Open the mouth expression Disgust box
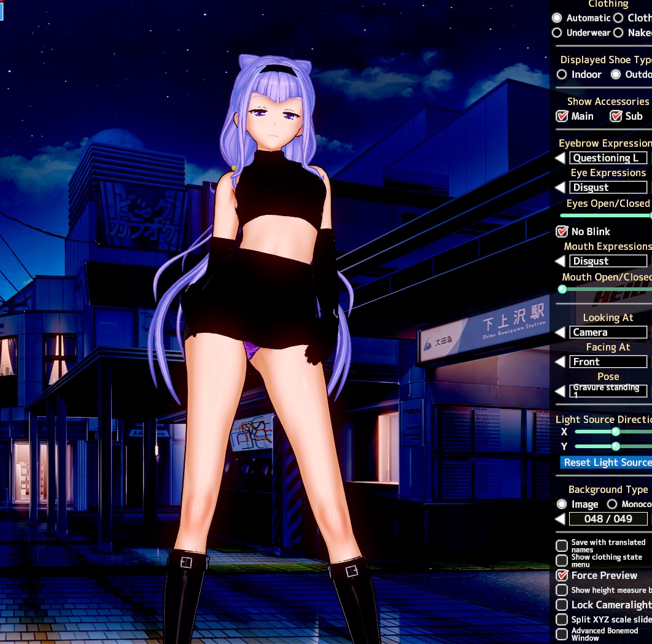 click(x=608, y=261)
